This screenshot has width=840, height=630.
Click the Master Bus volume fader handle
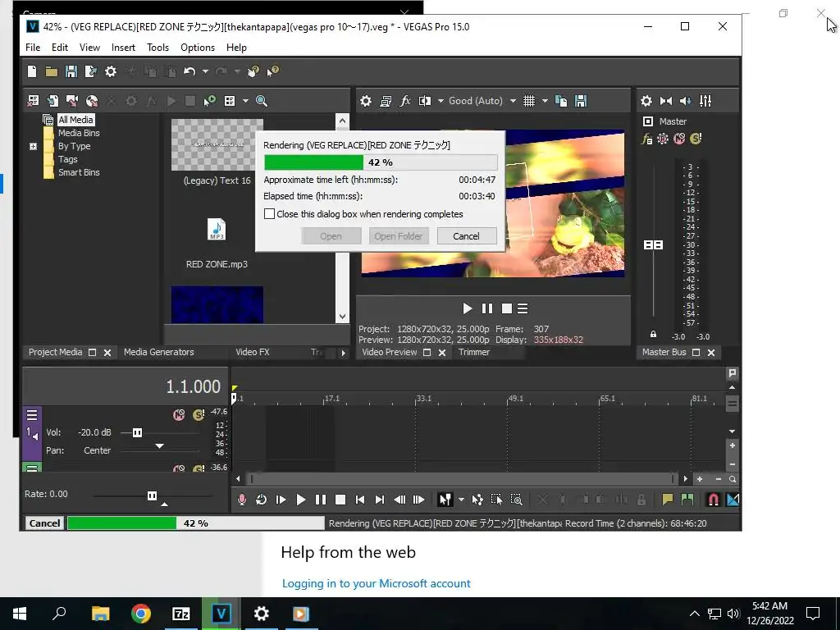point(653,244)
